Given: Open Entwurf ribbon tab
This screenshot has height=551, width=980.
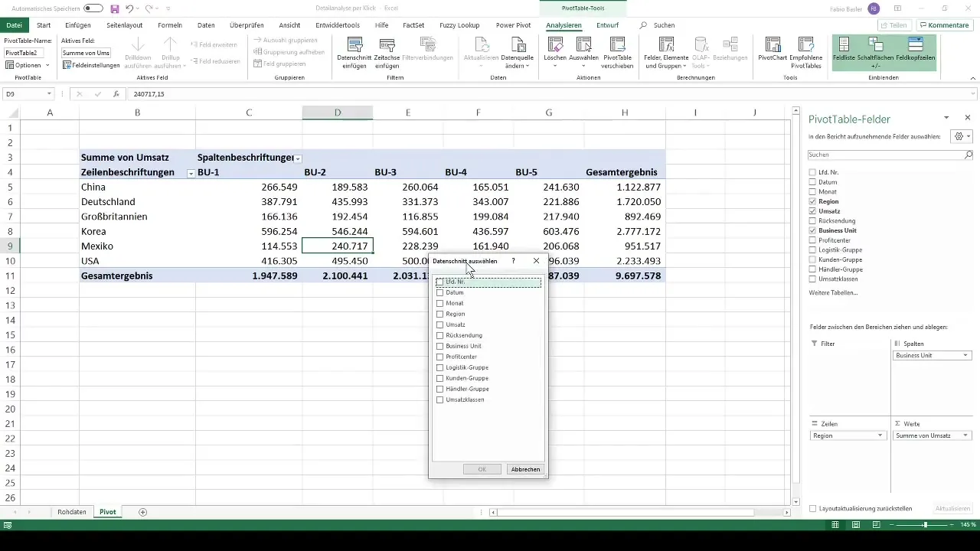Looking at the screenshot, I should point(608,25).
